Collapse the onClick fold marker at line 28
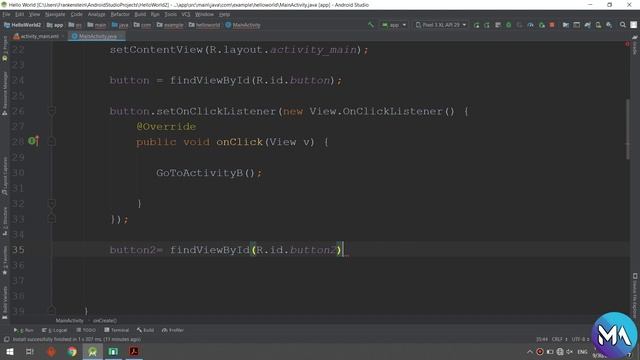640x360 pixels. (52, 142)
